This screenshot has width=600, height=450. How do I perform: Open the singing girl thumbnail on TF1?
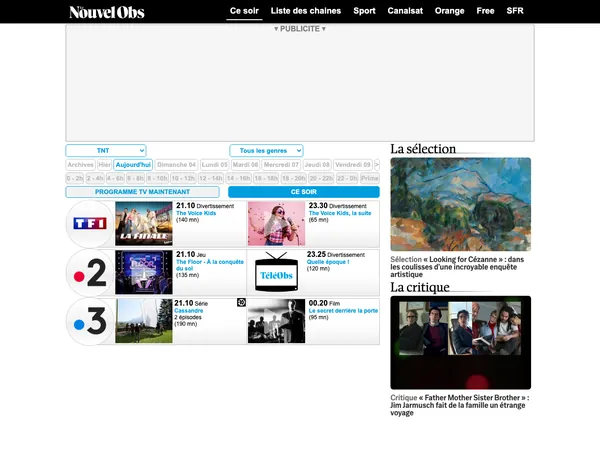click(x=276, y=223)
